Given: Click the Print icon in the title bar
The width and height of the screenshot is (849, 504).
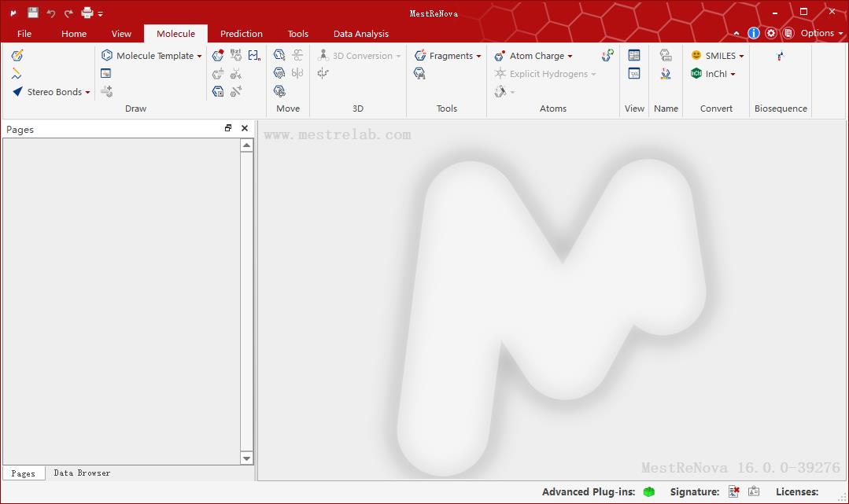Looking at the screenshot, I should [x=87, y=13].
